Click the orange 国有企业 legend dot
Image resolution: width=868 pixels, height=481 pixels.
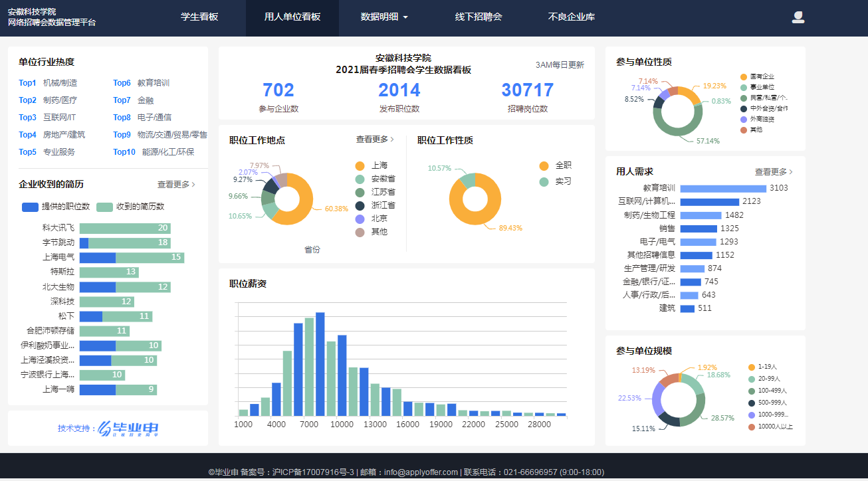(744, 77)
